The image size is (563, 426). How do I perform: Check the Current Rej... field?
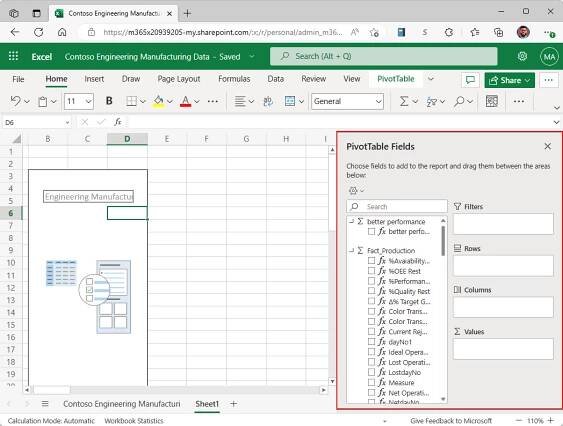pyautogui.click(x=371, y=332)
